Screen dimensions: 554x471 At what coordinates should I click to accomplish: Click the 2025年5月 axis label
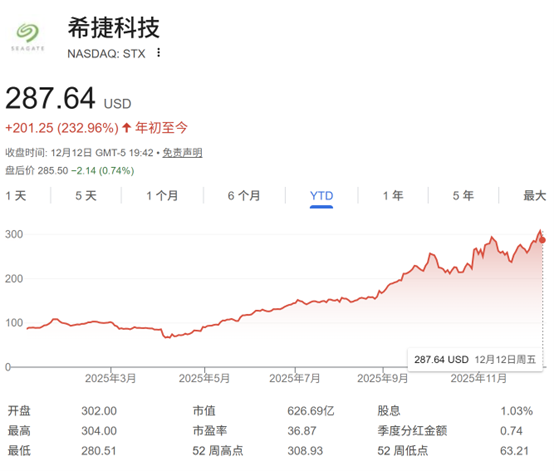[204, 378]
